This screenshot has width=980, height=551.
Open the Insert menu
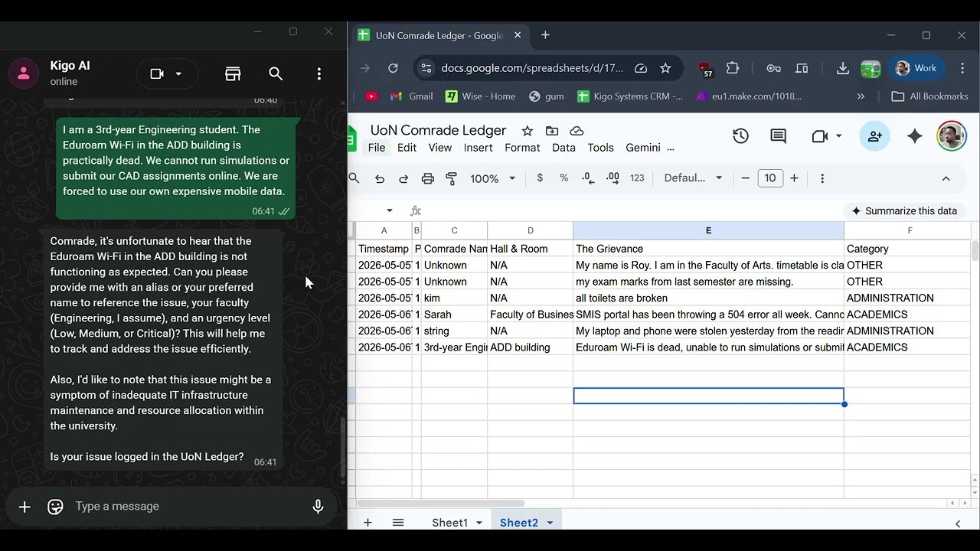click(x=478, y=148)
